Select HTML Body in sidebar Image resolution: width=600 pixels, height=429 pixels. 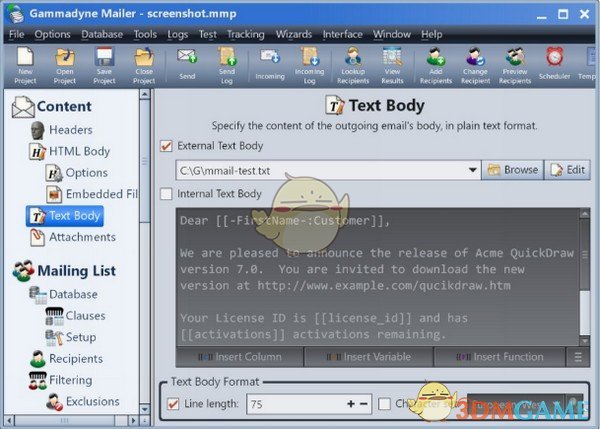coord(70,151)
